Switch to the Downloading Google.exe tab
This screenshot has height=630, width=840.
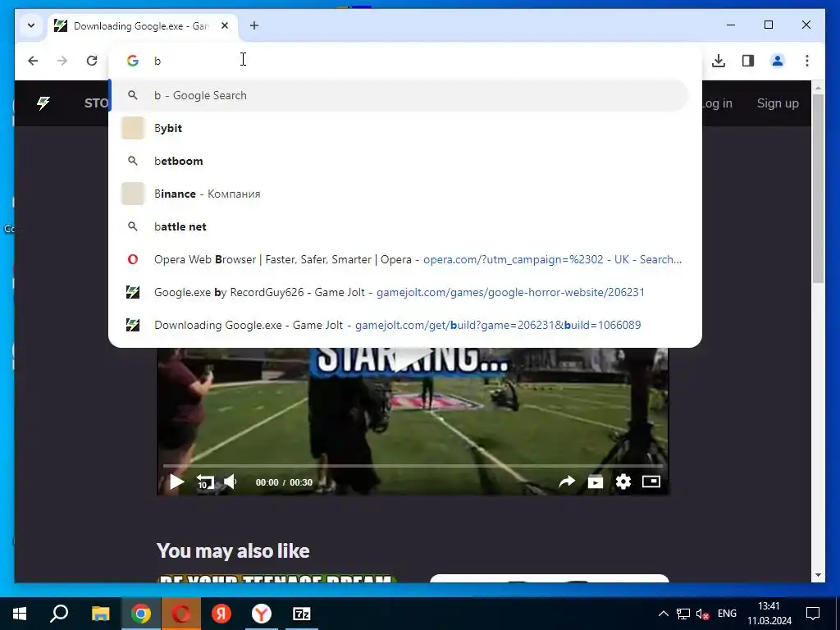pos(142,25)
